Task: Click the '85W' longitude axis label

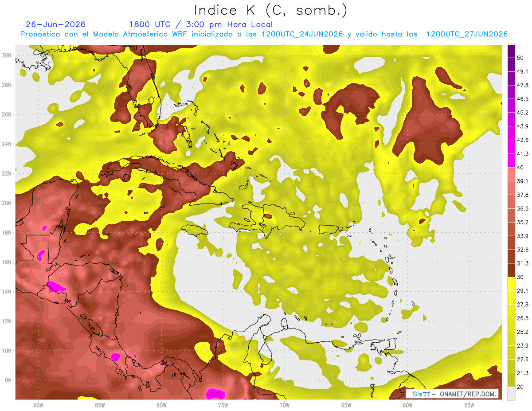Action: (100, 406)
